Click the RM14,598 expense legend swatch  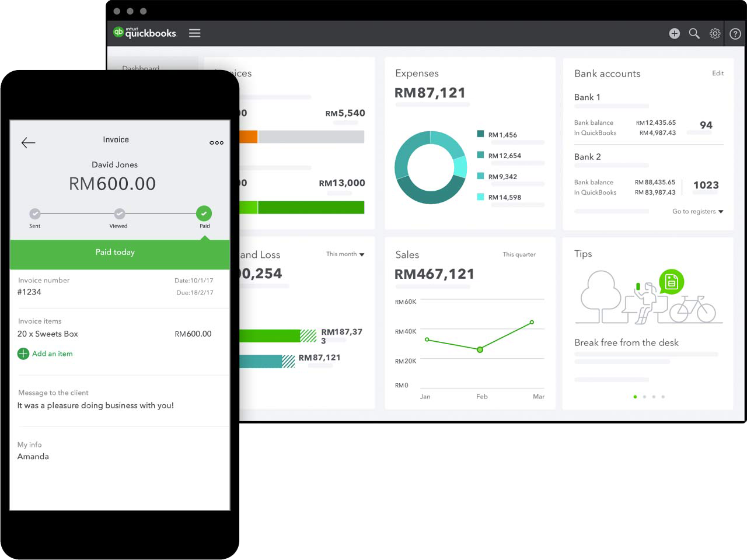click(480, 197)
